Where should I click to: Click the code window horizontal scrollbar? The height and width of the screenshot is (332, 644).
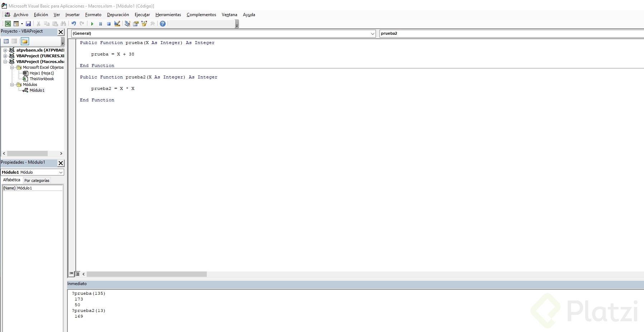[147, 274]
